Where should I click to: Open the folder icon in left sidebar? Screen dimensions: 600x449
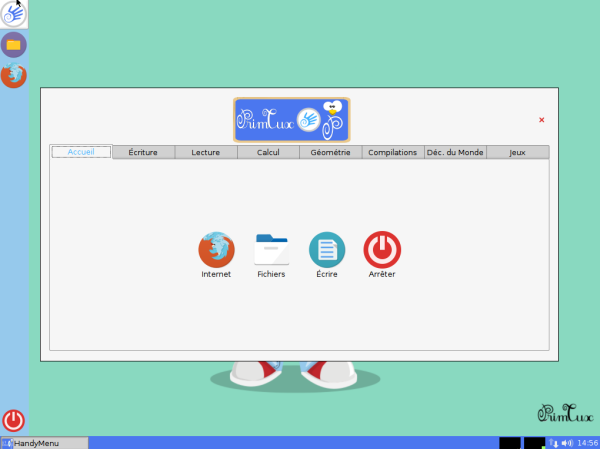[x=13, y=45]
